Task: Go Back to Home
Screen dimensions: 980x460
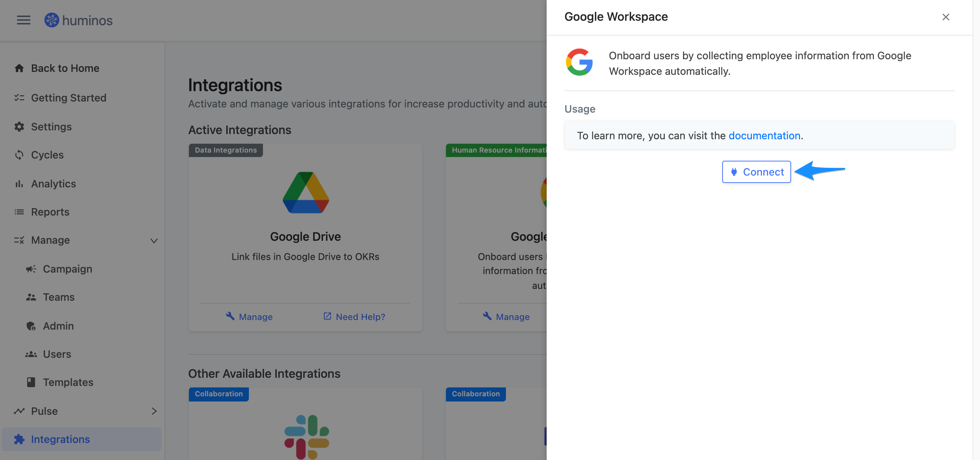Action: tap(65, 68)
